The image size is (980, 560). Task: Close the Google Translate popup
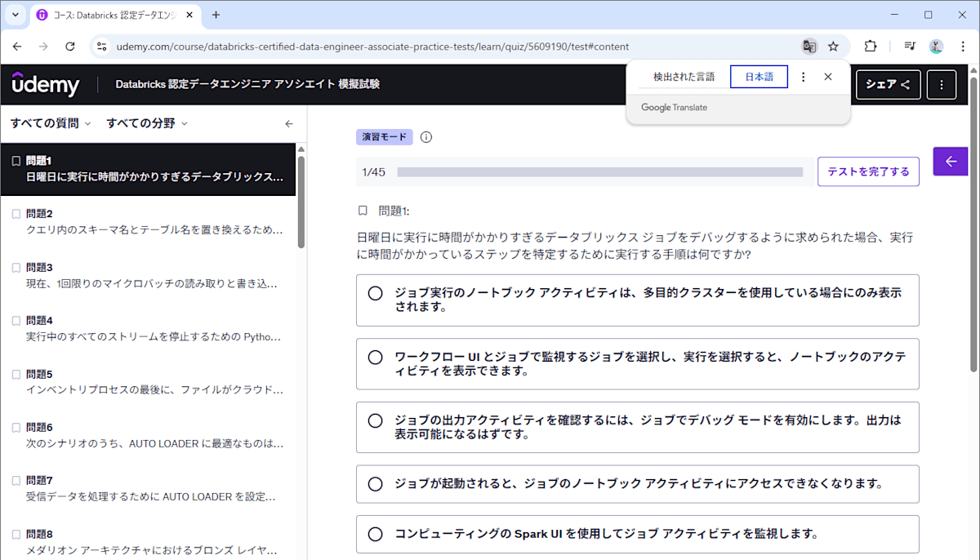827,77
